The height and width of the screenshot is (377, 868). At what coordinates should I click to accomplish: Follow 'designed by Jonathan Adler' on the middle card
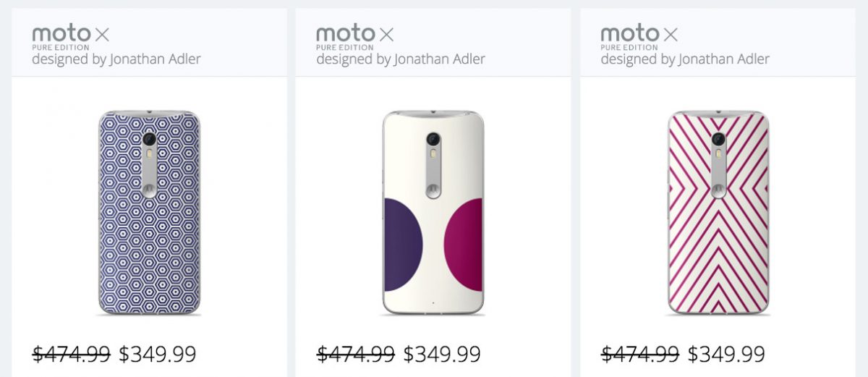pos(401,59)
